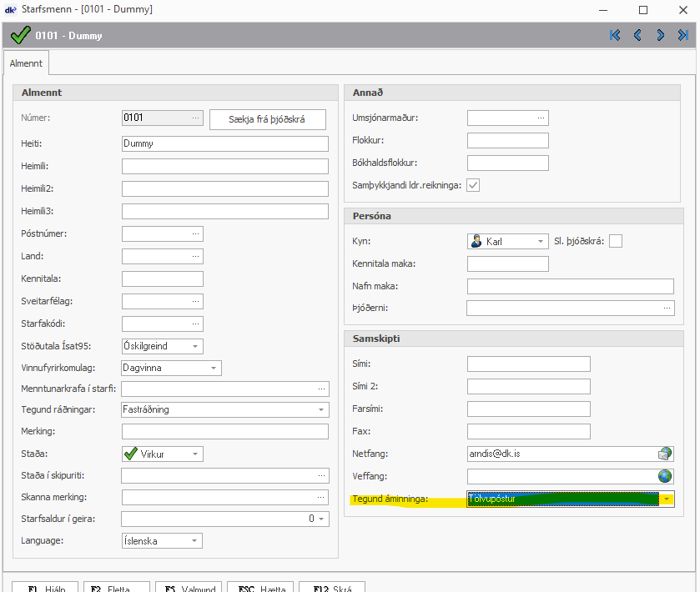Open the Tegund ráðningar dropdown
The height and width of the screenshot is (592, 700).
(321, 410)
